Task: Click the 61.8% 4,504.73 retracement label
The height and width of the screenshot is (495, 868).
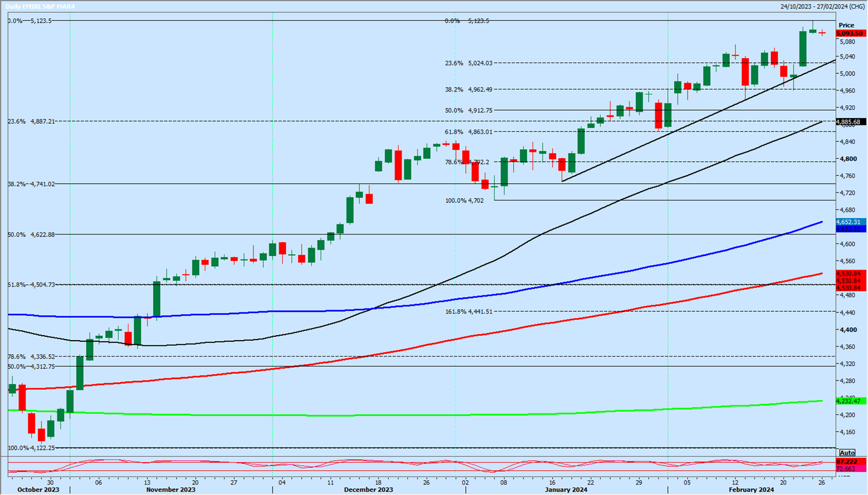Action: point(31,285)
